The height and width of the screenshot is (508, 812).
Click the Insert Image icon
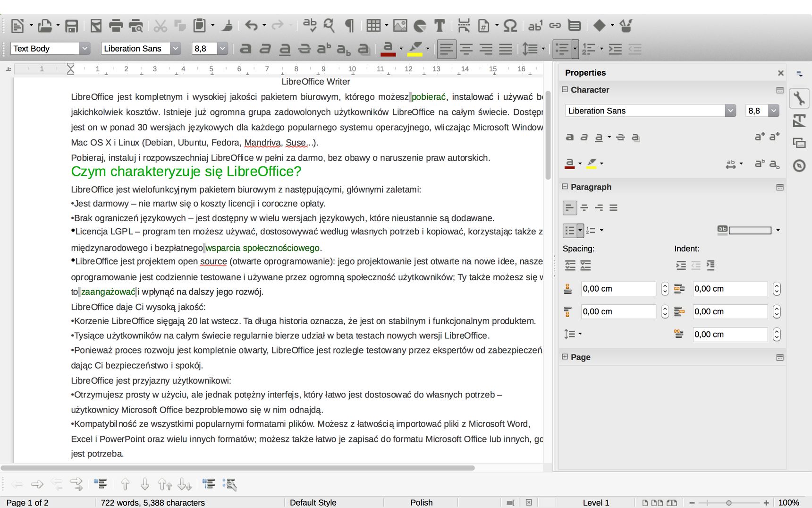tap(400, 26)
